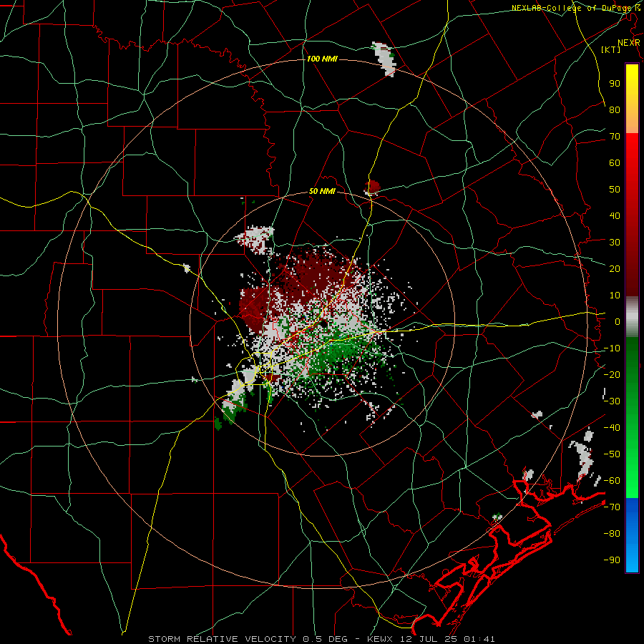Click the -70 value on velocity scale
The height and width of the screenshot is (644, 644).
tap(612, 507)
